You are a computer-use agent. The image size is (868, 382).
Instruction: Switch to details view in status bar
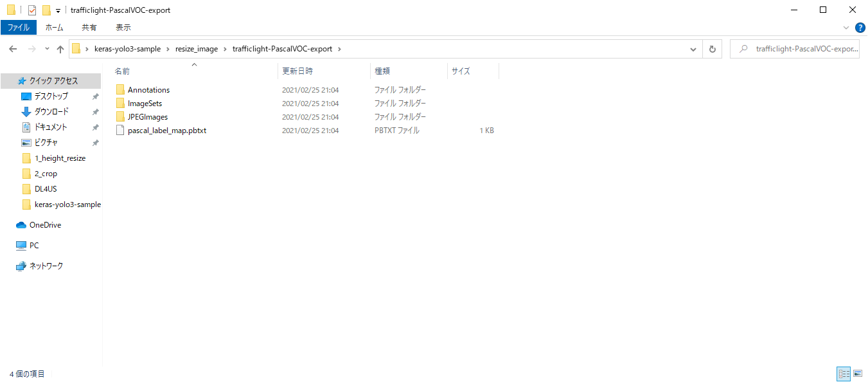click(844, 374)
